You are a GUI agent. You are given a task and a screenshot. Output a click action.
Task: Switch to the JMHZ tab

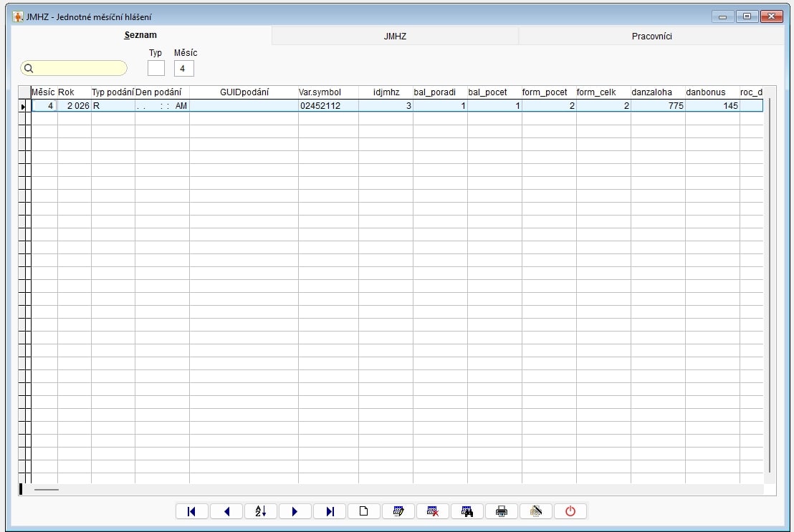pos(395,36)
